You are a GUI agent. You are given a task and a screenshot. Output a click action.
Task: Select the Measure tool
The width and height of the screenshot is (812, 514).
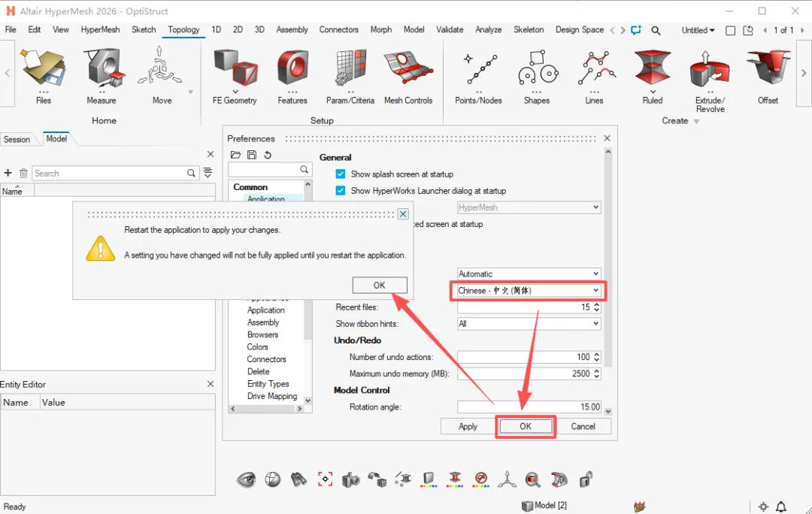tap(101, 76)
